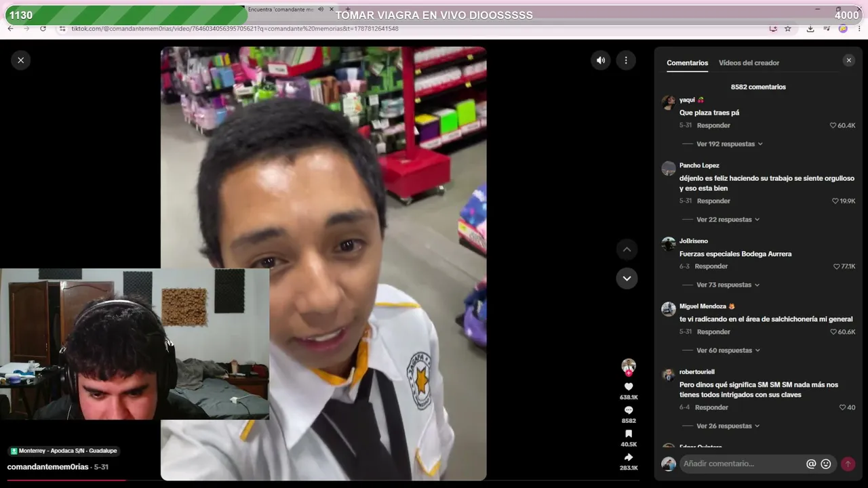Screen dimensions: 868x488
Task: Insert a mention with the @ icon
Action: tap(811, 464)
